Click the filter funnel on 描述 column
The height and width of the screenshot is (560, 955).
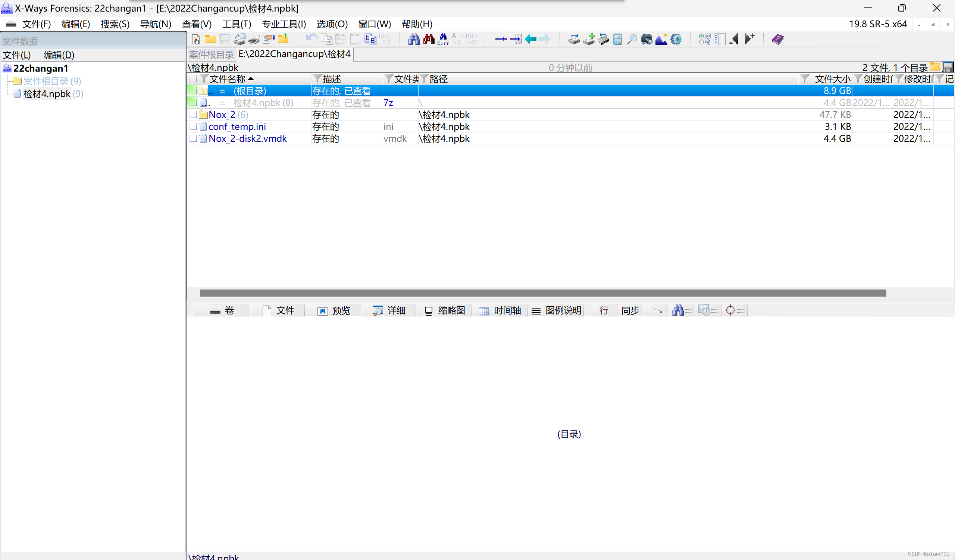coord(317,79)
